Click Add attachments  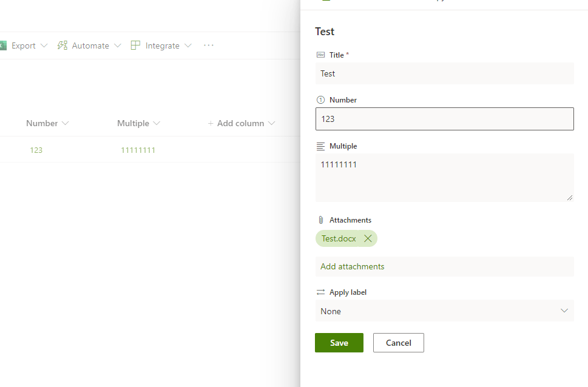click(352, 266)
